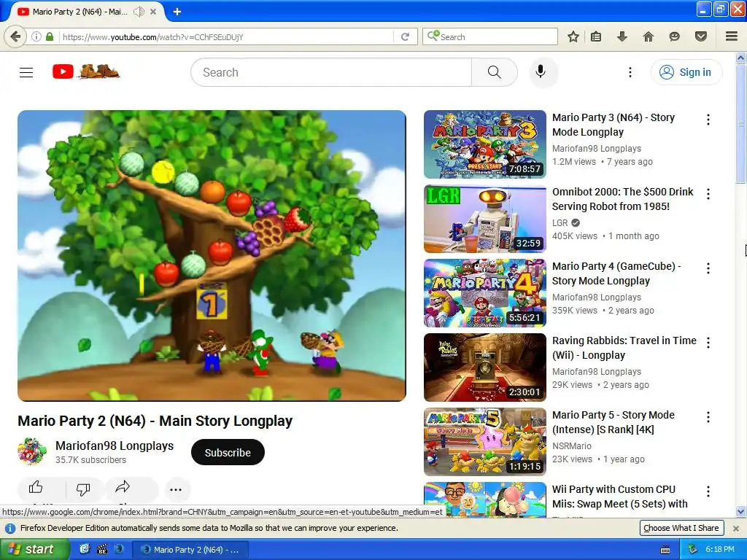Click the taskbar clock showing 6:18 PM
Viewport: 747px width, 560px height.
[720, 549]
